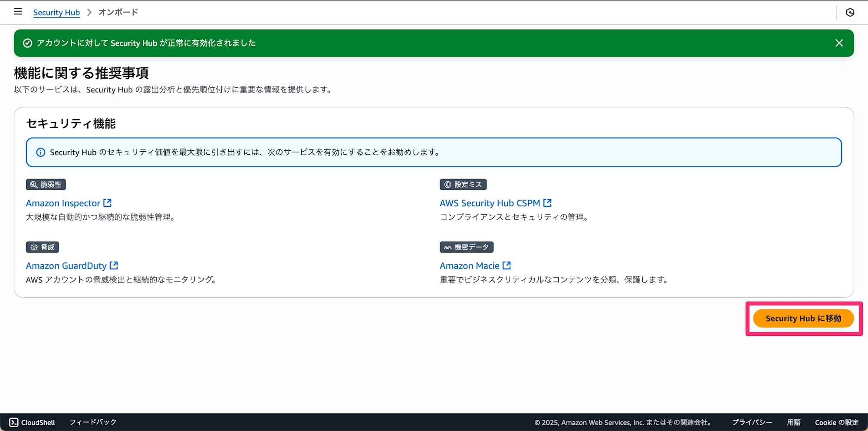Click the info icon in the blue notice
868x431 pixels.
tap(40, 152)
